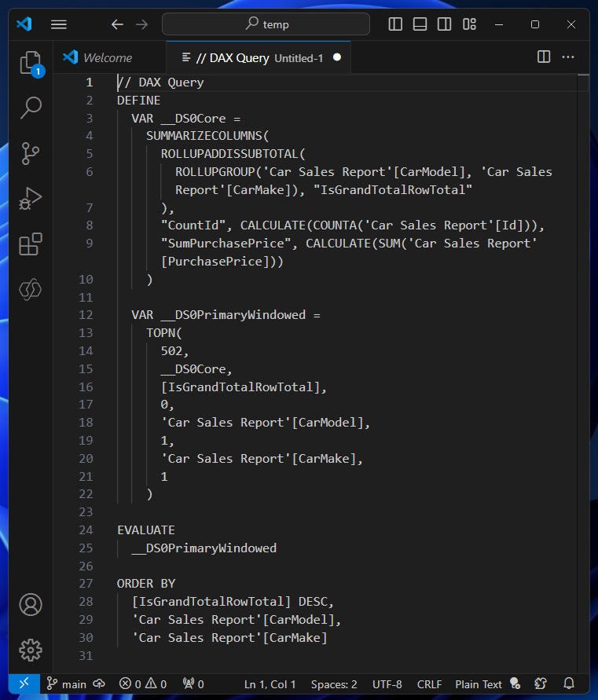Go forward with the right arrow
The width and height of the screenshot is (598, 700).
pos(141,24)
